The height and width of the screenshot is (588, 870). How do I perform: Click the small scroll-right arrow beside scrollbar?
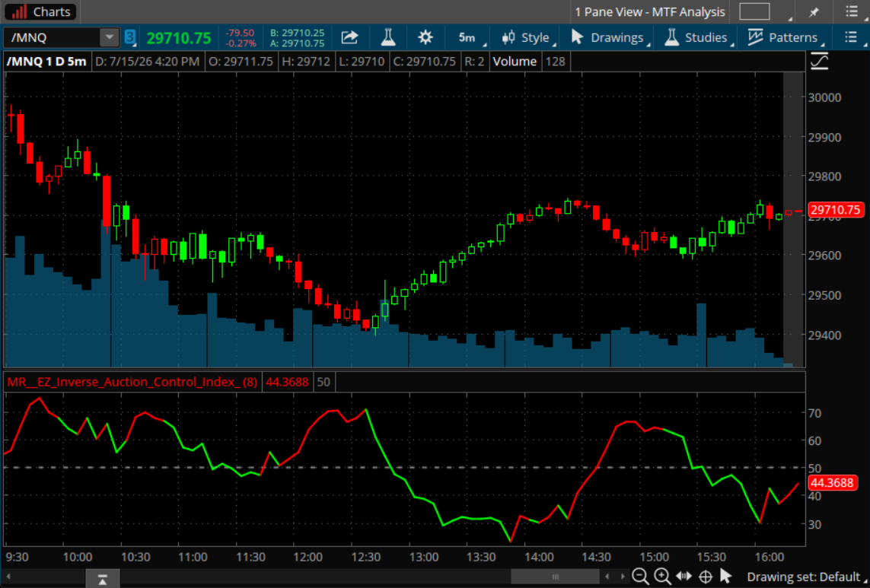point(623,577)
